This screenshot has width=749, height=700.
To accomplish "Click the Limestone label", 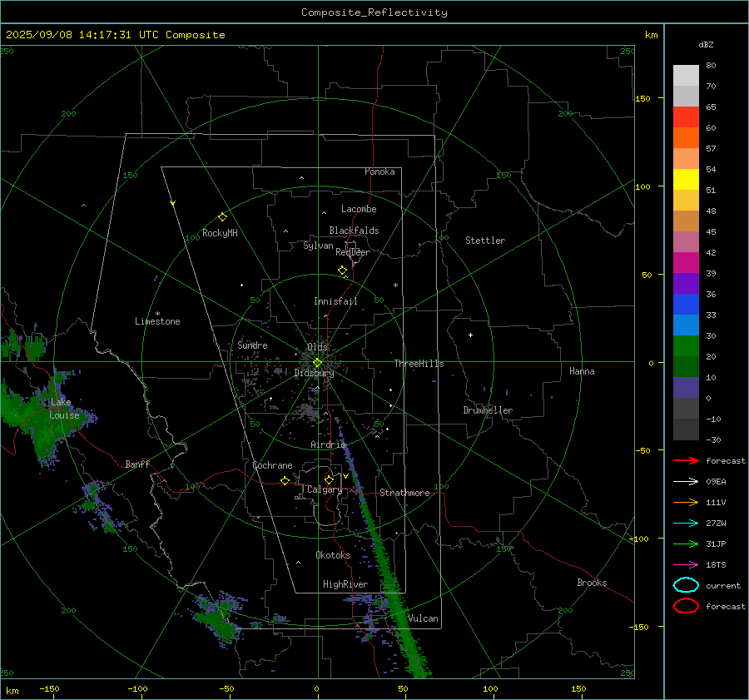I will pyautogui.click(x=157, y=321).
